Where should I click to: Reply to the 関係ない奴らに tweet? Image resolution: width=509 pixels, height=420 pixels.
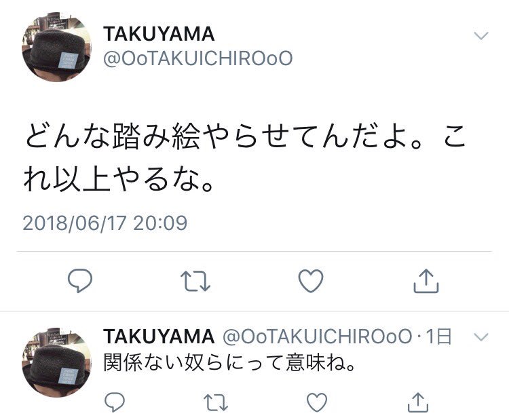(115, 402)
